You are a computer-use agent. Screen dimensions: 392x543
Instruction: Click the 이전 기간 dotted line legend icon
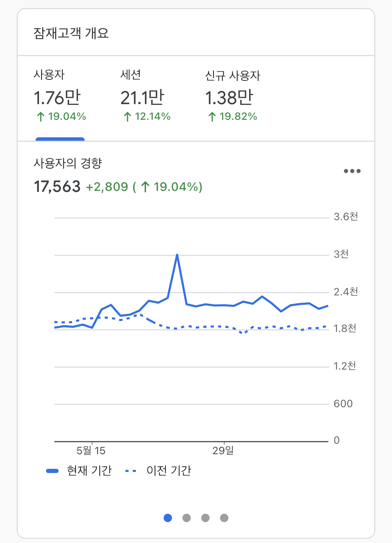[x=131, y=471]
